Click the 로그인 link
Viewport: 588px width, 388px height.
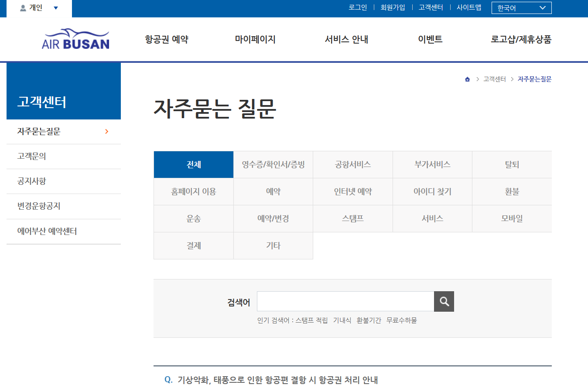(358, 7)
